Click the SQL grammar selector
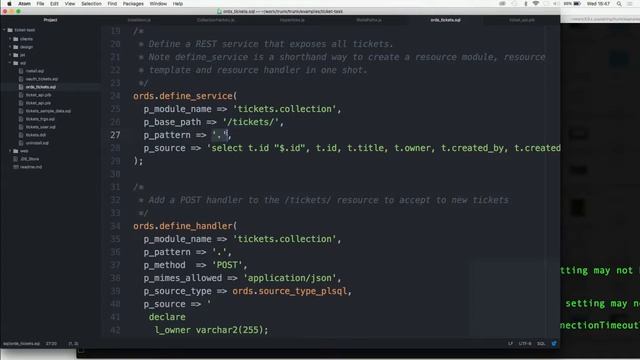 (x=541, y=344)
